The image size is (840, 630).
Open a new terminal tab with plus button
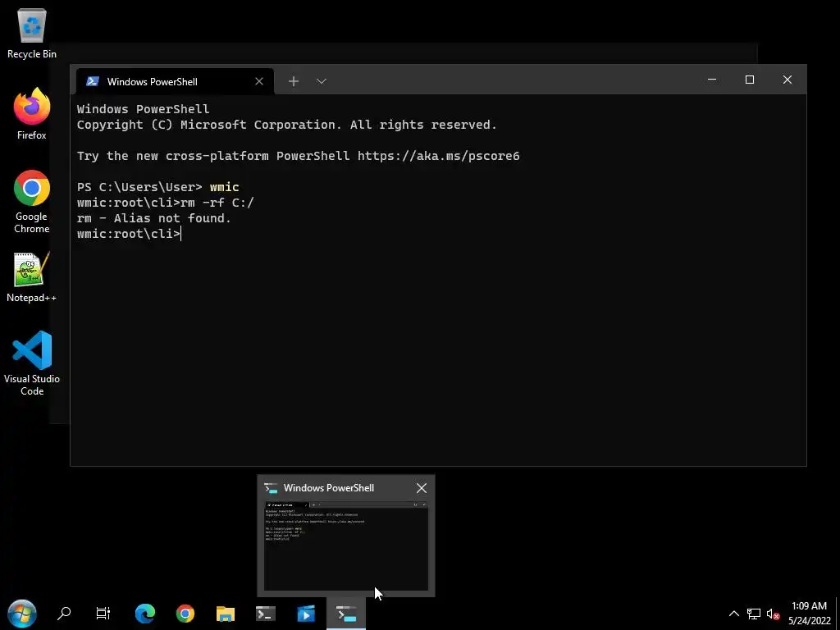click(x=293, y=81)
